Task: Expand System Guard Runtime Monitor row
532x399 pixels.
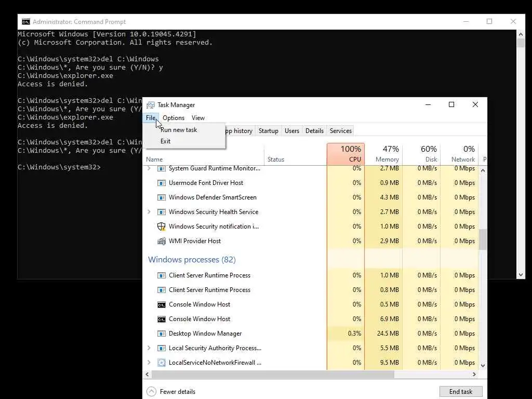Action: coord(149,168)
